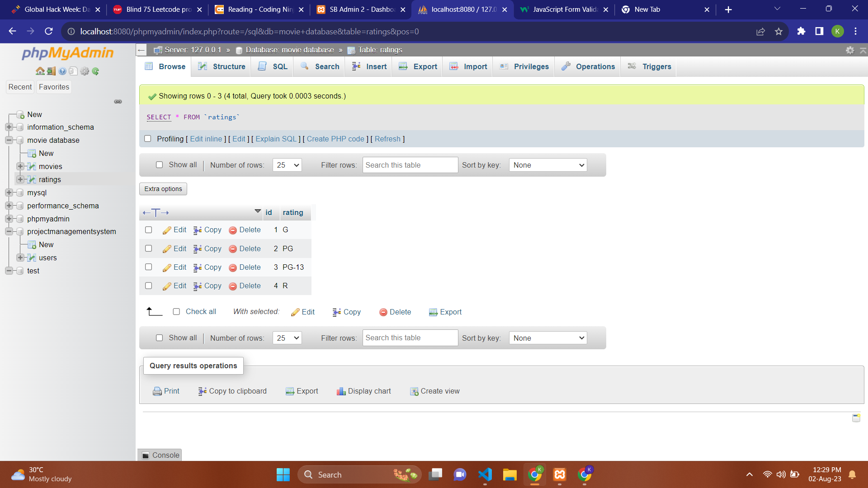This screenshot has width=868, height=488.
Task: Click the Explain SQL link
Action: [276, 139]
